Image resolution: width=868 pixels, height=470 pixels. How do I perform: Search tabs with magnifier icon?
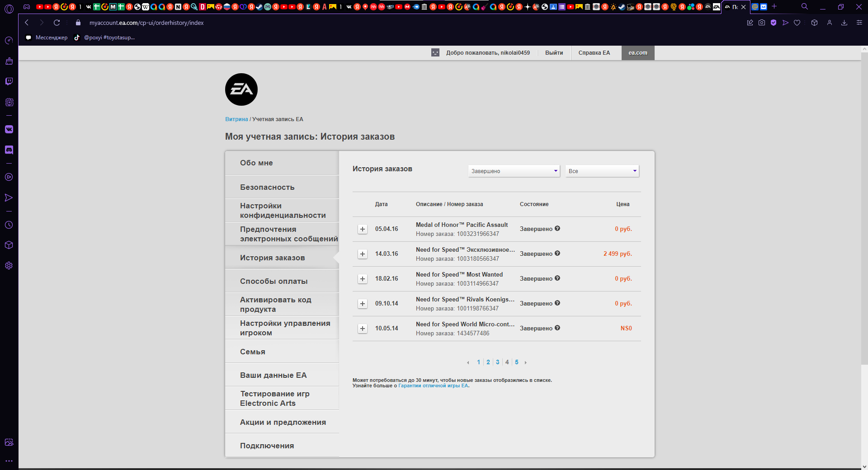[805, 7]
